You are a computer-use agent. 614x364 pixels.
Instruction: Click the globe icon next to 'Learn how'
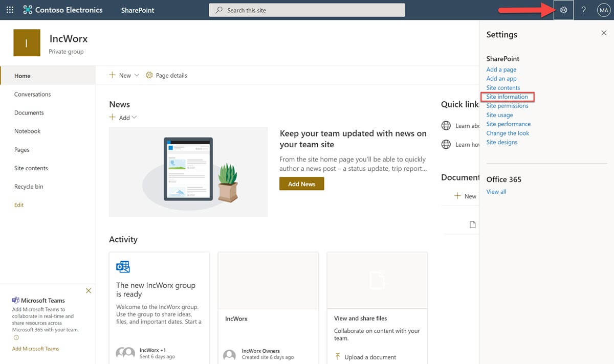tap(446, 145)
